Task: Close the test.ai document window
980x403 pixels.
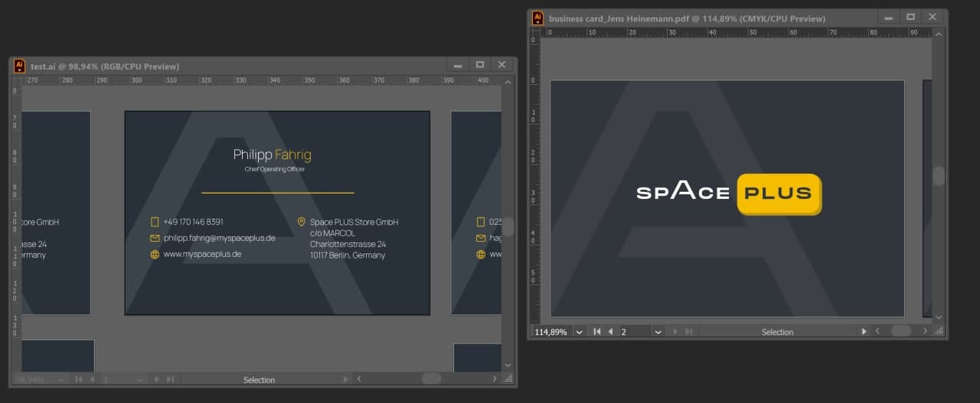Action: (x=501, y=65)
